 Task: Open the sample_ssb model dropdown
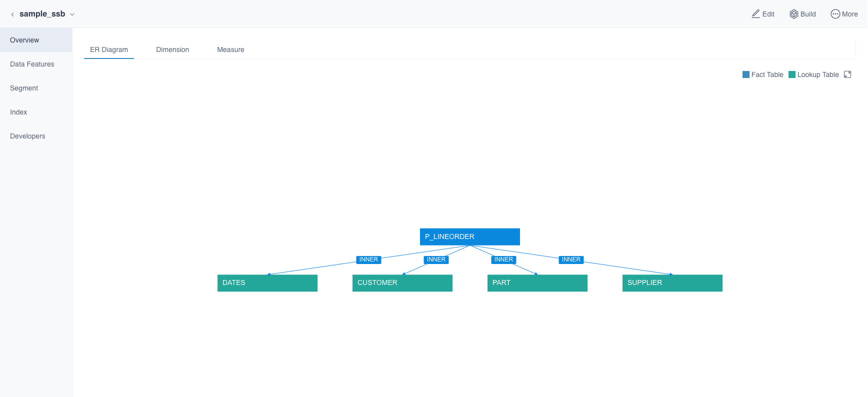(72, 14)
